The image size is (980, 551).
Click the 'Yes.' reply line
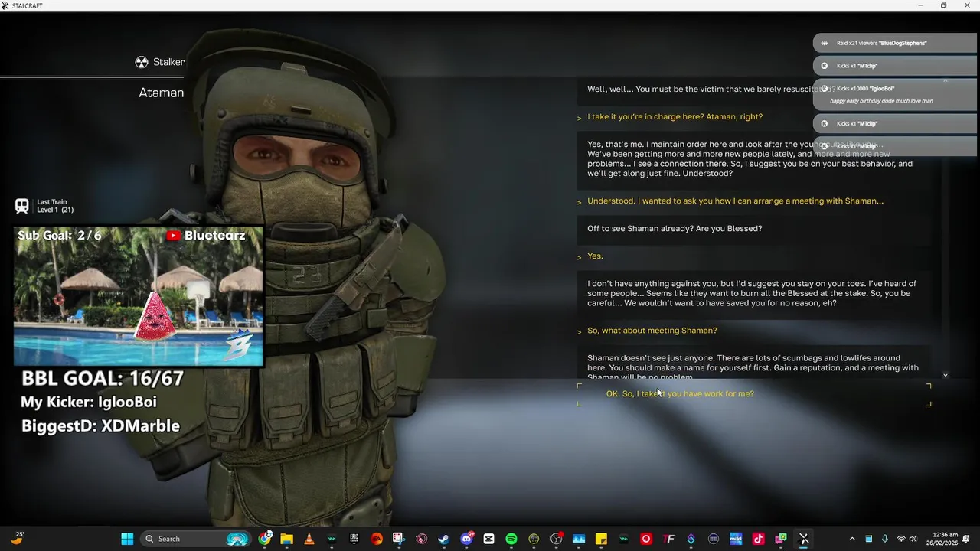[x=595, y=256]
